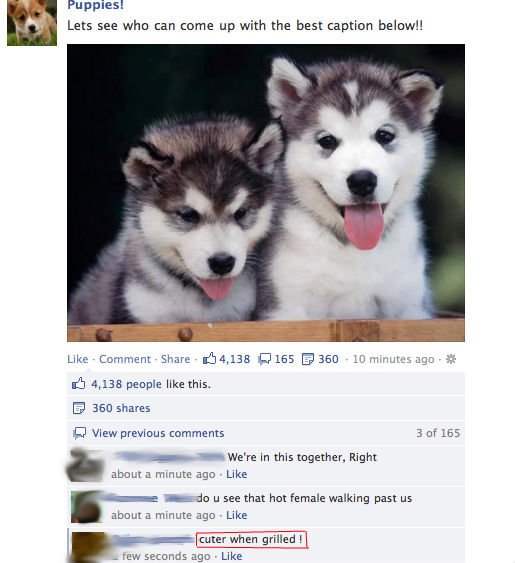Open the husky puppies photo
The image size is (515, 563).
(x=266, y=193)
